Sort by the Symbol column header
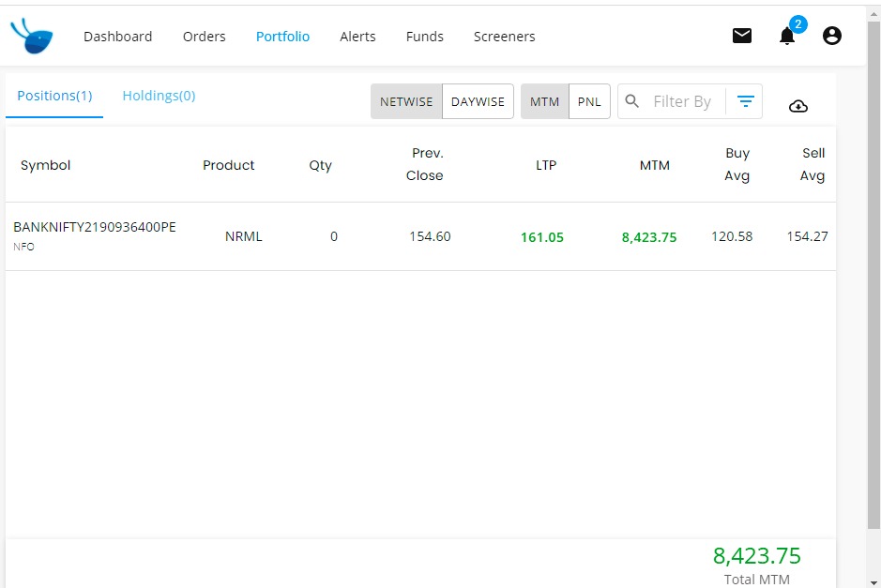881x588 pixels. (x=46, y=165)
